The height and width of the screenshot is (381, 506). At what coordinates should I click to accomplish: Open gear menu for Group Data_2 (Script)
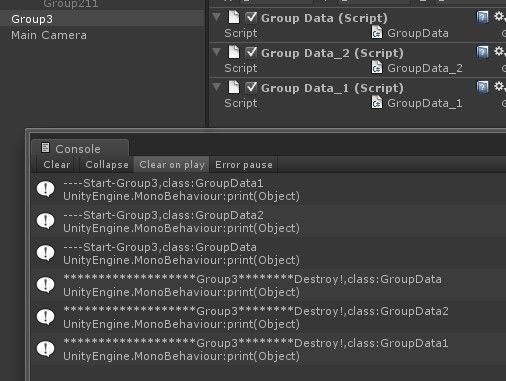pos(499,51)
